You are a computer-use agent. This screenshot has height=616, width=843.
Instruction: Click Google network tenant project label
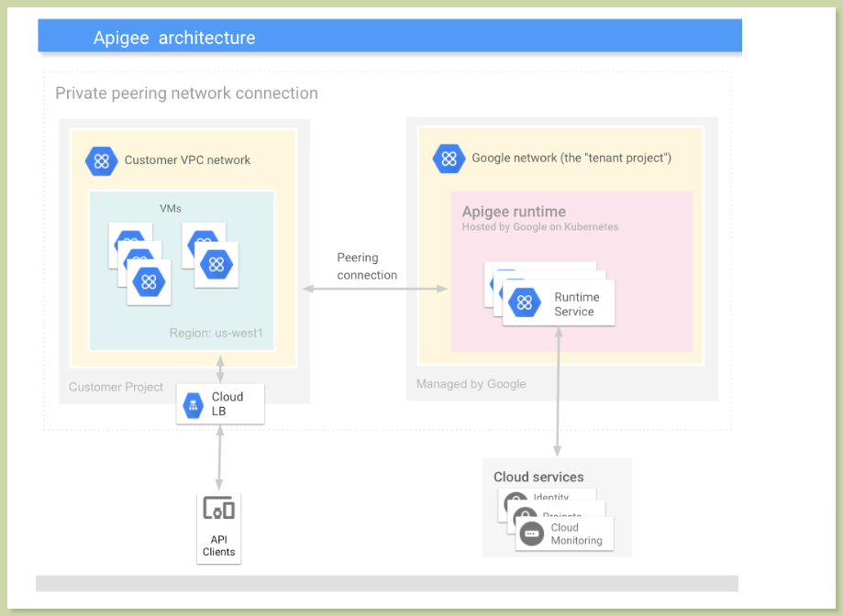(x=571, y=158)
